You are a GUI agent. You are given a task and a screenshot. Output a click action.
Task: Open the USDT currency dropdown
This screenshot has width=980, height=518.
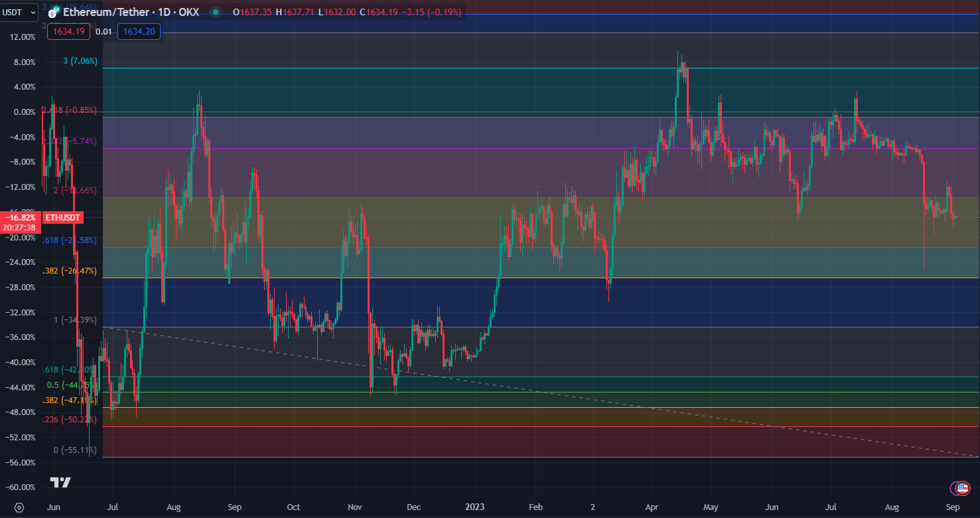pos(19,12)
